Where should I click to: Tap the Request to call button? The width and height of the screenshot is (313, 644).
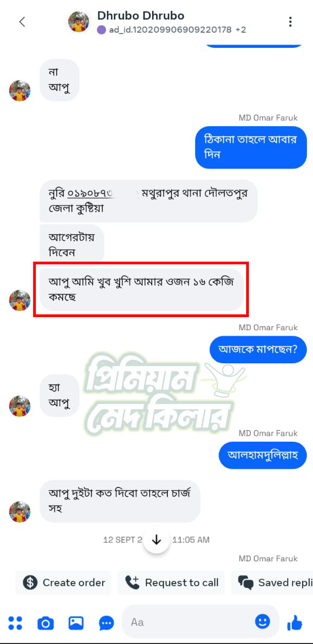[171, 583]
